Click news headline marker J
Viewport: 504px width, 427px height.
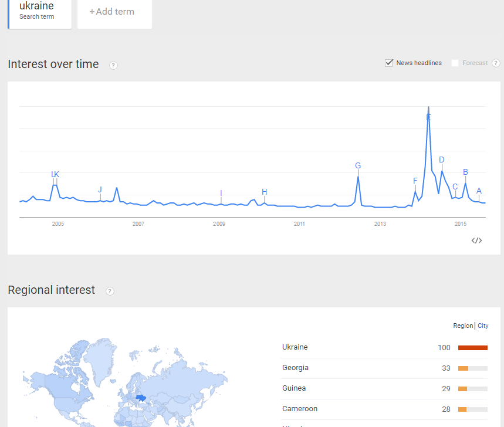(100, 189)
